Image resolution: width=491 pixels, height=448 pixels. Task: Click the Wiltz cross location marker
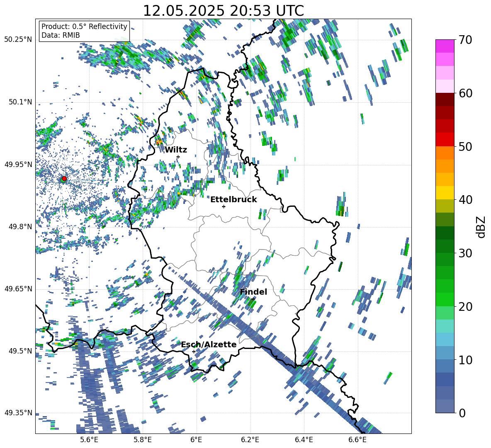178,157
